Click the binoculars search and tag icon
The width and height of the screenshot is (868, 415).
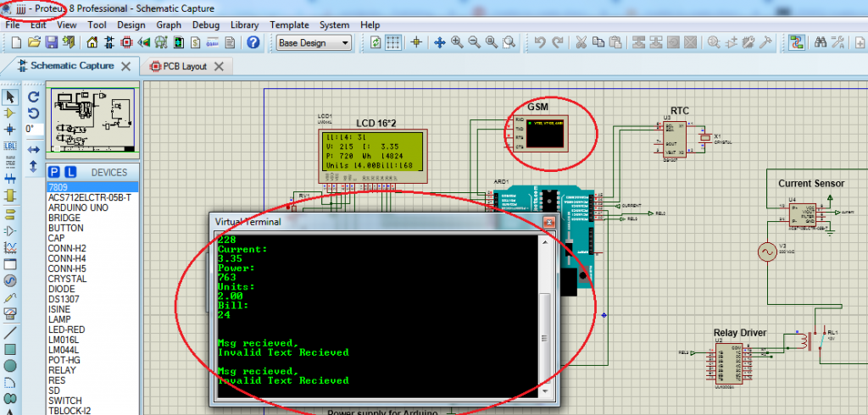(821, 42)
